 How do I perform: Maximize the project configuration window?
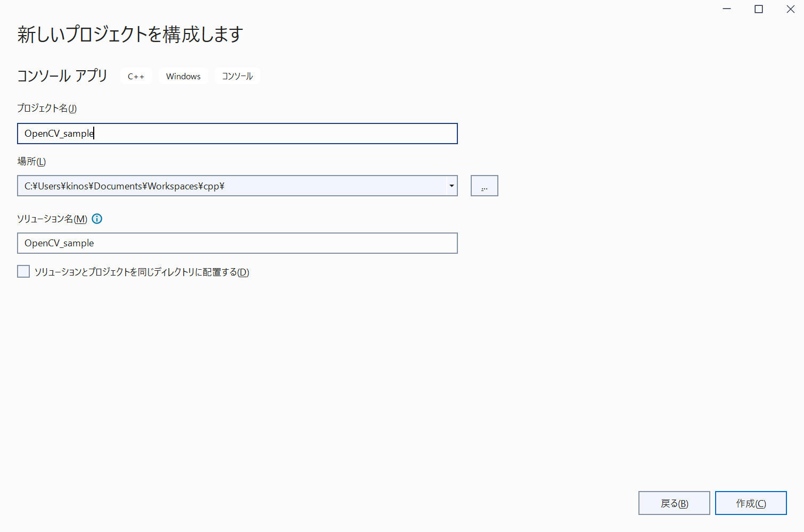coord(759,9)
